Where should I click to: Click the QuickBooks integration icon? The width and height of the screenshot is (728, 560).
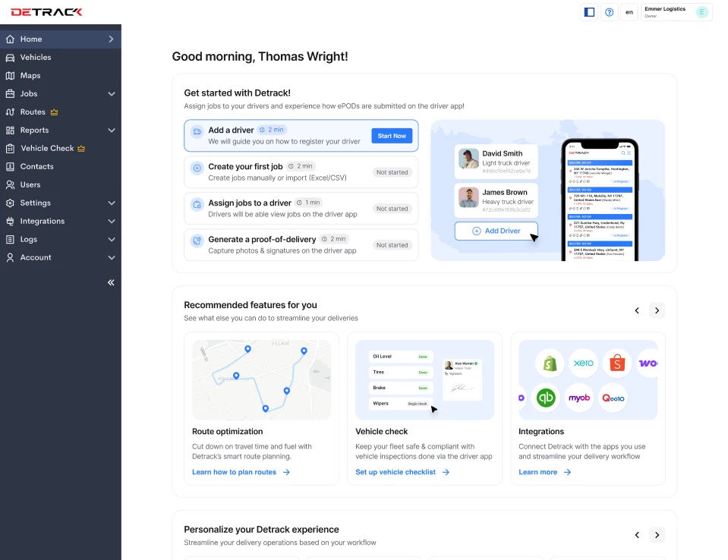545,398
